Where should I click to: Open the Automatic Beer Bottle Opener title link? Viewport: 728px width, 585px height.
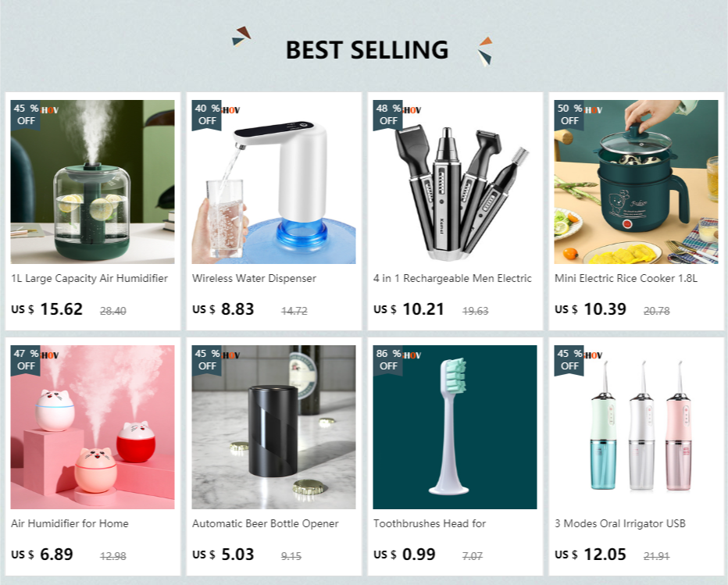tap(265, 523)
